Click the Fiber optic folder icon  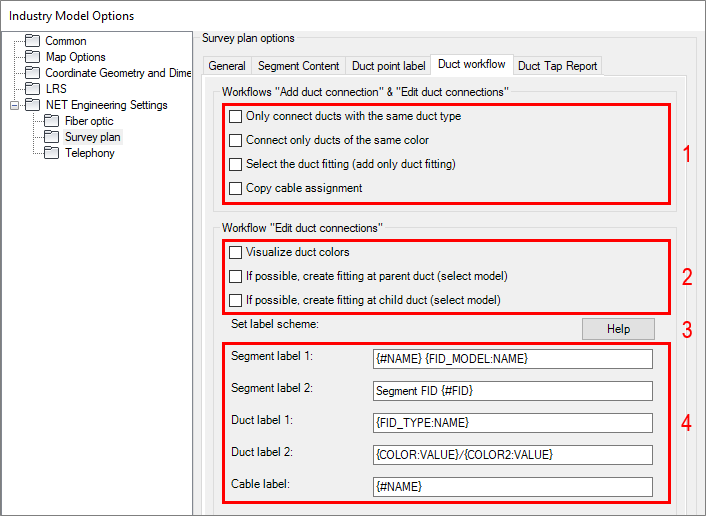[x=53, y=121]
